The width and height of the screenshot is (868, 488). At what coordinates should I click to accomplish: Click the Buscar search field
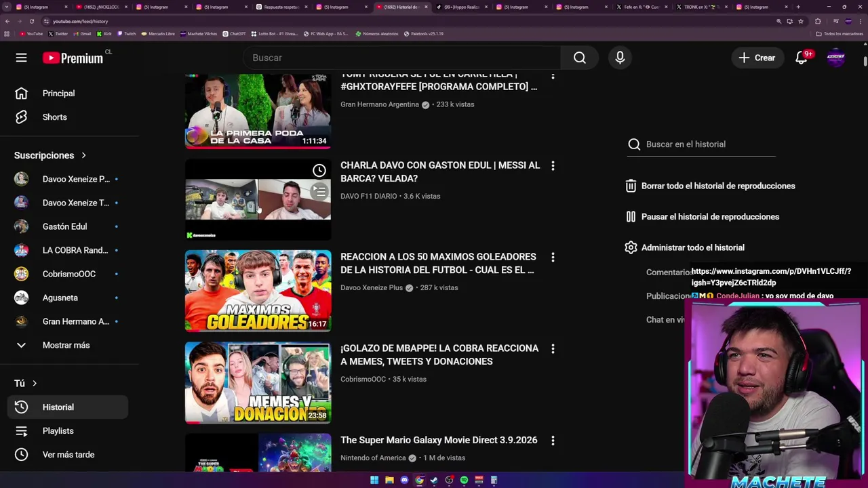pos(401,58)
